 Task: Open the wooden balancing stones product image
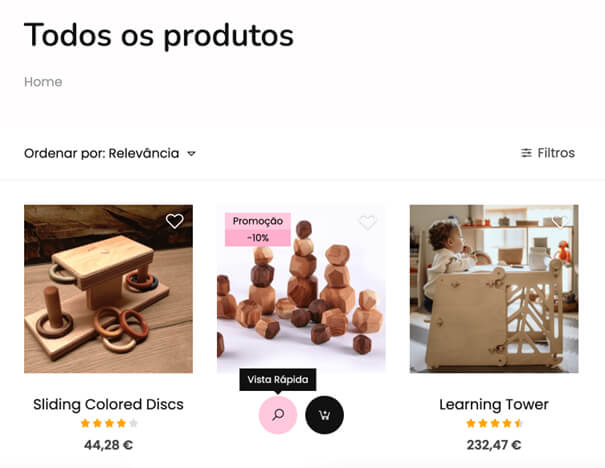[301, 289]
